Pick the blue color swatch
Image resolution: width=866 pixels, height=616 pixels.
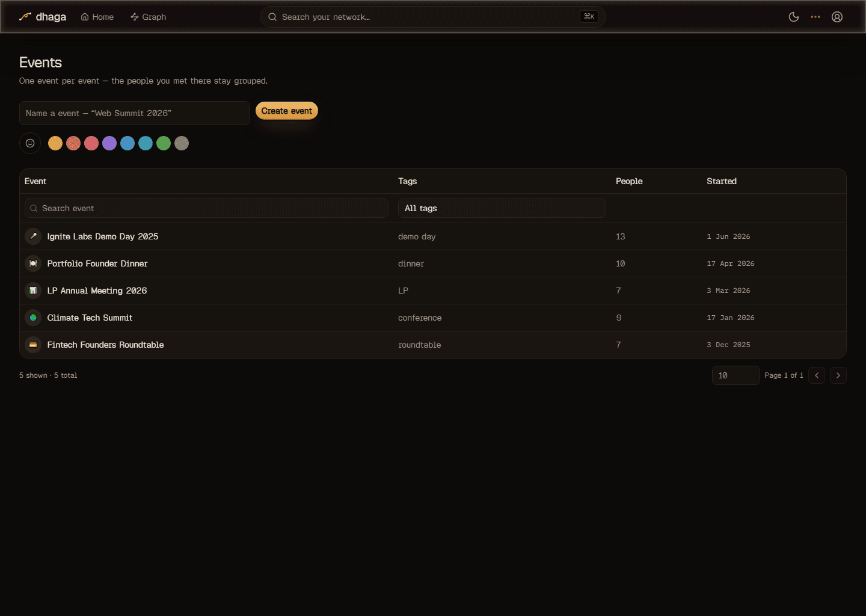click(127, 143)
